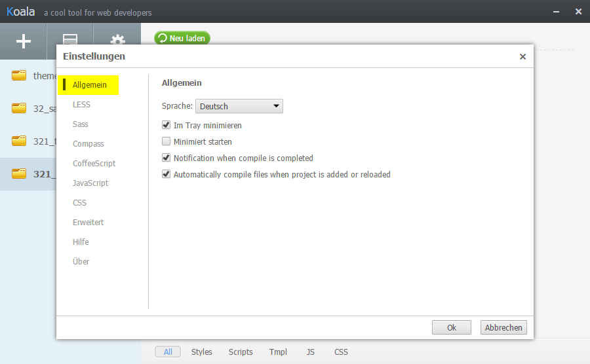Select the Styles filter tab
The width and height of the screenshot is (590, 364).
point(202,352)
